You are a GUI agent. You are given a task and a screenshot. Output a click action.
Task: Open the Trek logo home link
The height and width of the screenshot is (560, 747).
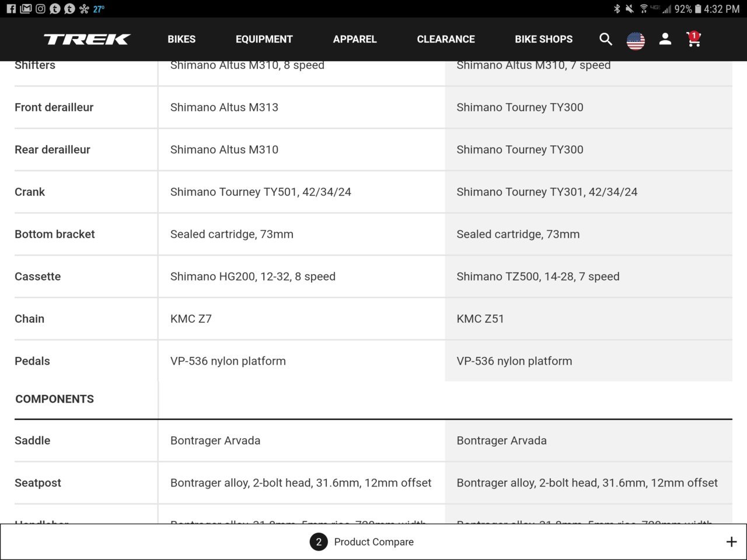pos(87,39)
